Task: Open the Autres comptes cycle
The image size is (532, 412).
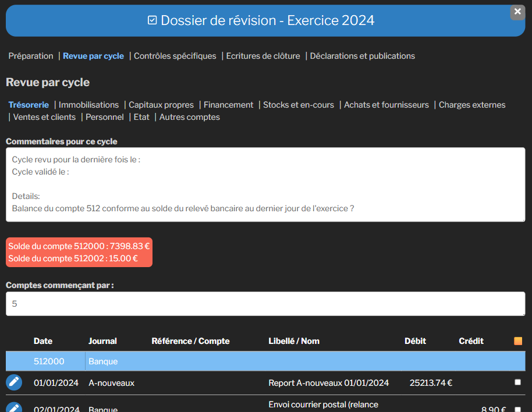Action: pyautogui.click(x=190, y=117)
